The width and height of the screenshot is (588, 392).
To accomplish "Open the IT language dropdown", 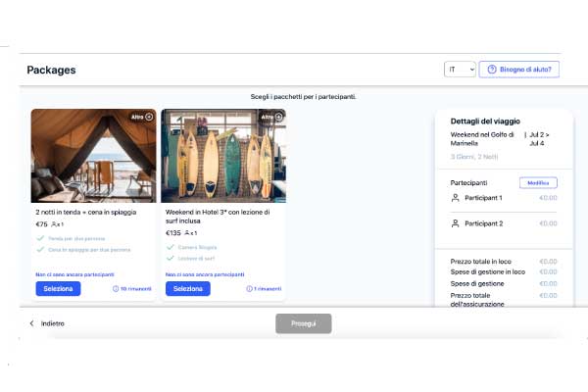I will point(459,70).
